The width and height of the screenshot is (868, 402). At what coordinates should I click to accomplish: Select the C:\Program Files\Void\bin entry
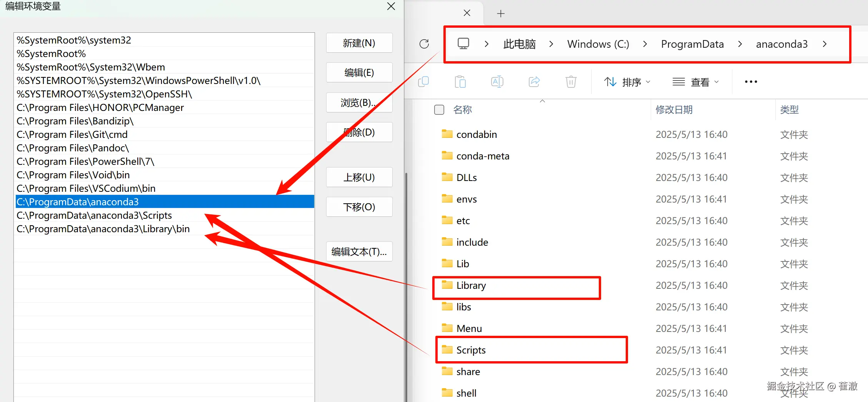click(165, 175)
